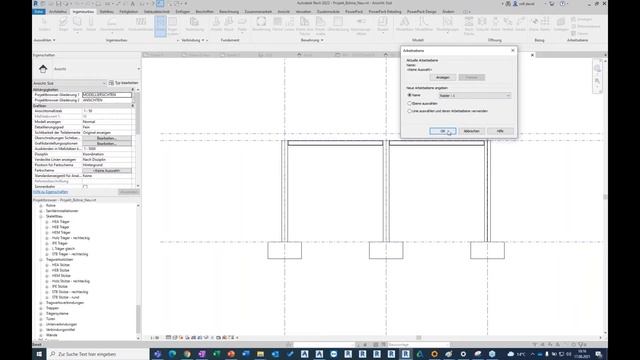Collapse the Tragwerksstützen tree node
Image resolution: width=640 pixels, height=360 pixels.
click(41, 260)
